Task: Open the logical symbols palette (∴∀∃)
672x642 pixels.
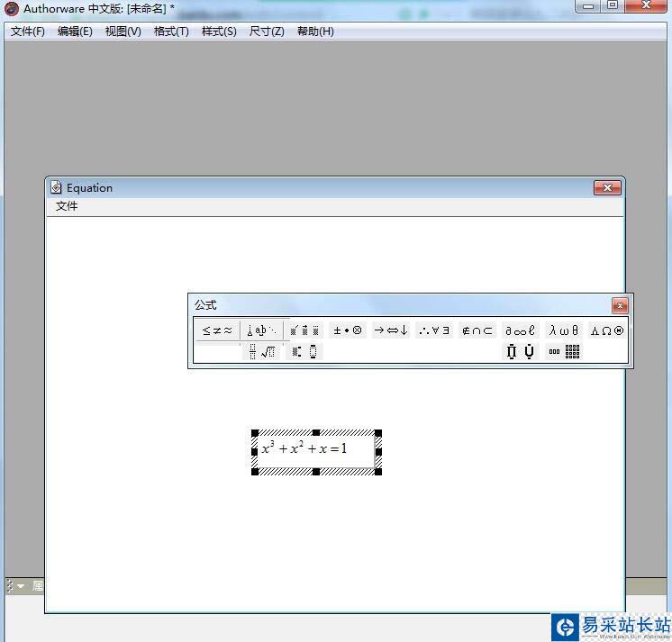Action: [433, 330]
